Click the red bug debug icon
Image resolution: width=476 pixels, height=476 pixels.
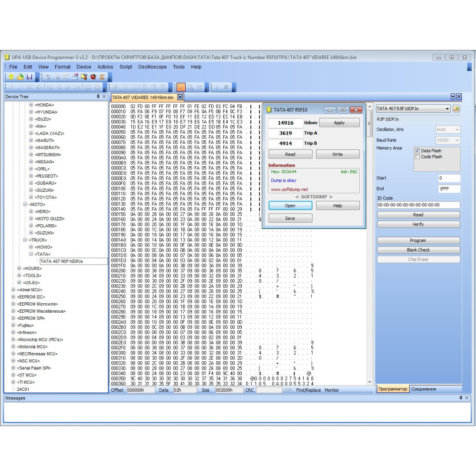point(93,77)
